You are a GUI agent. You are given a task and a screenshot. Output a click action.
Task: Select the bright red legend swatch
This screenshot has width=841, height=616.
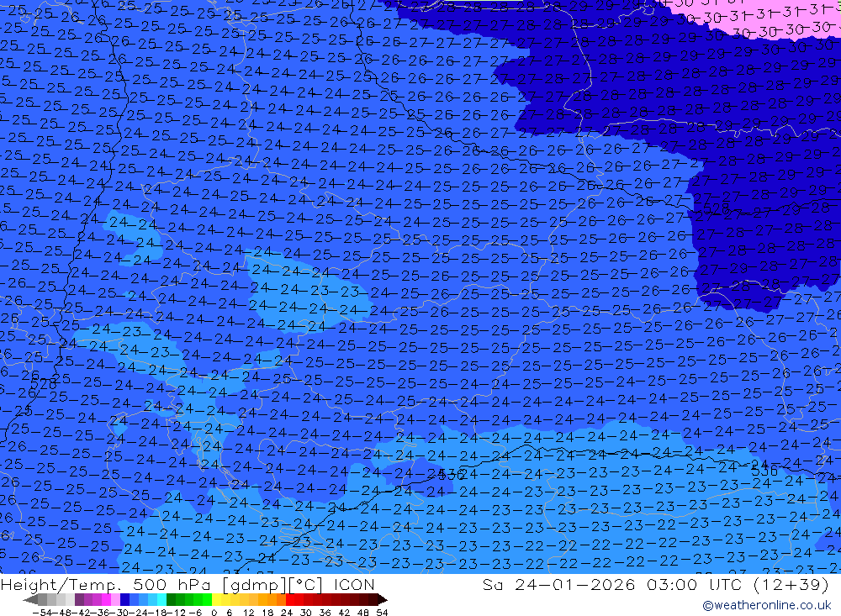pyautogui.click(x=290, y=599)
